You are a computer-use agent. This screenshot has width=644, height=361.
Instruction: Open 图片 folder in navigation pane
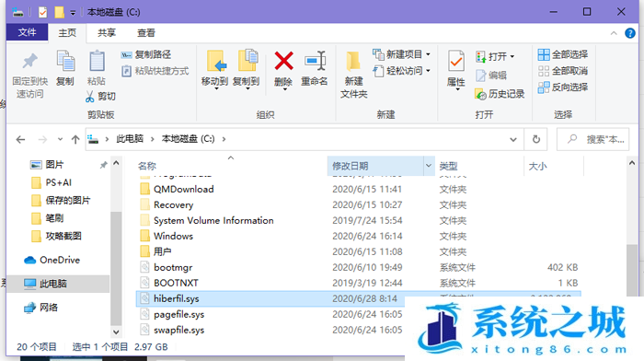[x=47, y=165]
